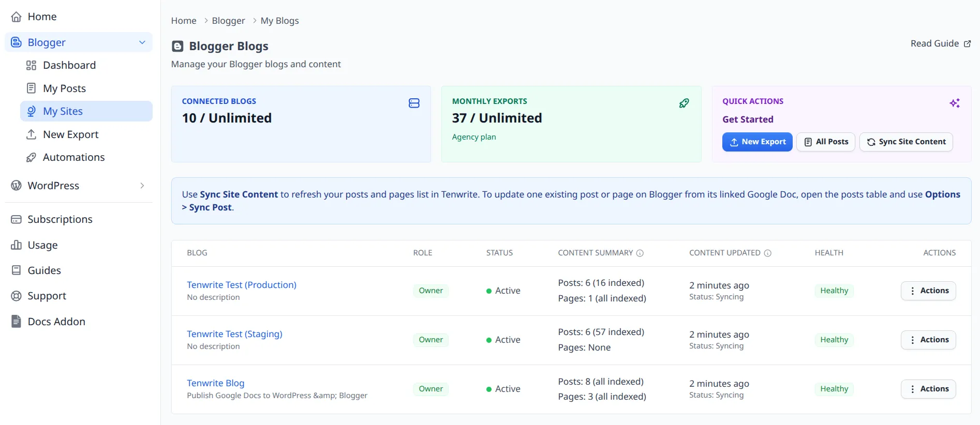
Task: Click the Connected Blogs server icon
Action: (414, 103)
